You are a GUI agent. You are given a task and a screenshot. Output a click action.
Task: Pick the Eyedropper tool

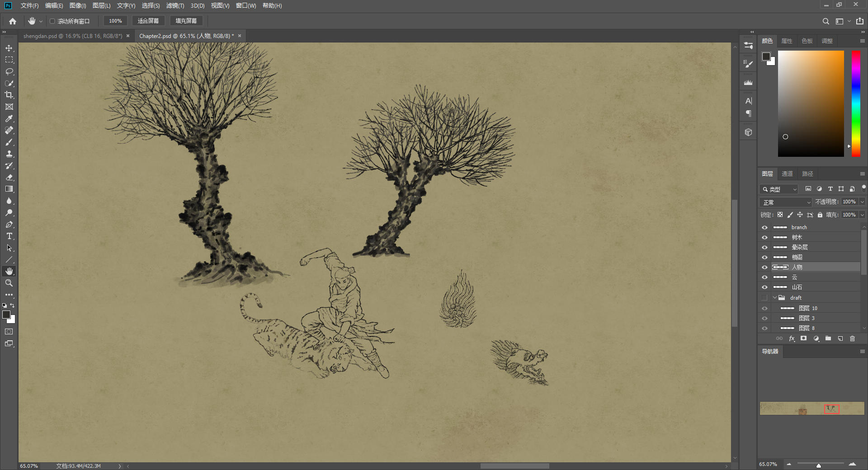click(x=9, y=118)
